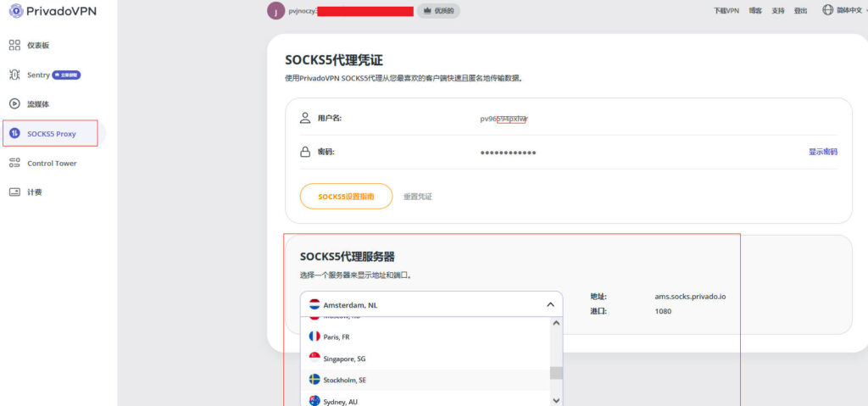The height and width of the screenshot is (406, 868).
Task: Click the PrivadoVPN logo
Action: (53, 10)
